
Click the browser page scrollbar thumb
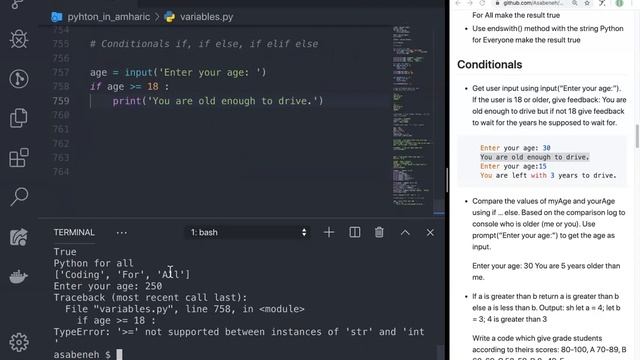pos(637,136)
